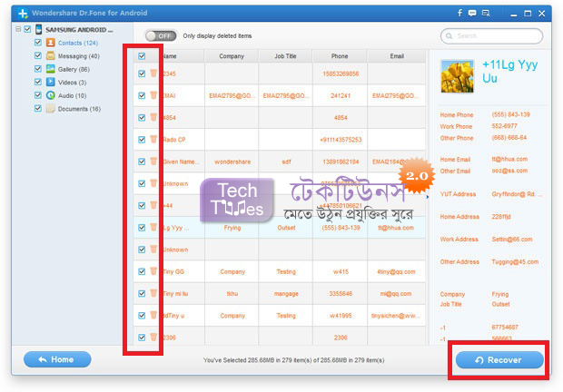Click the Messaging category icon
The height and width of the screenshot is (392, 563).
click(x=50, y=55)
